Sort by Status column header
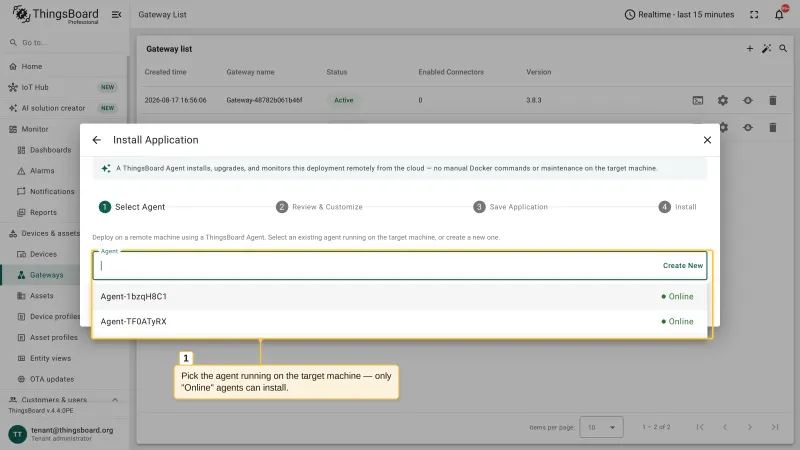800x450 pixels. (x=337, y=72)
